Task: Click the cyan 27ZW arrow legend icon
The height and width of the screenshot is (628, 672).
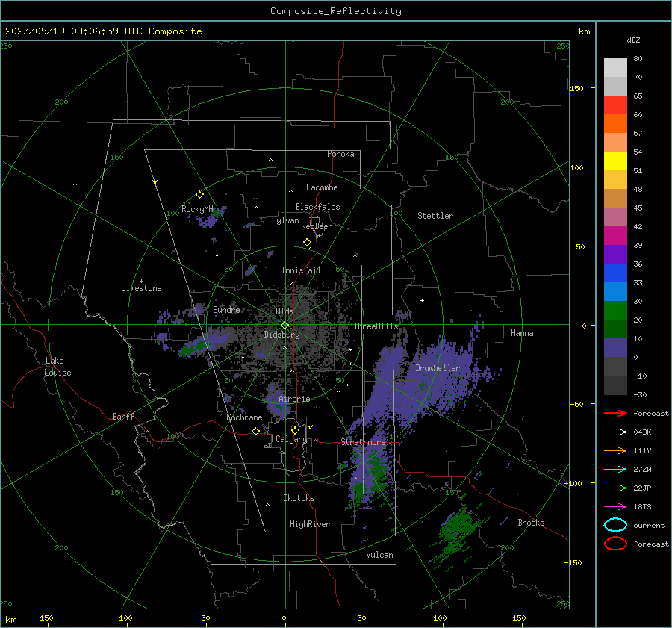Action: 615,470
